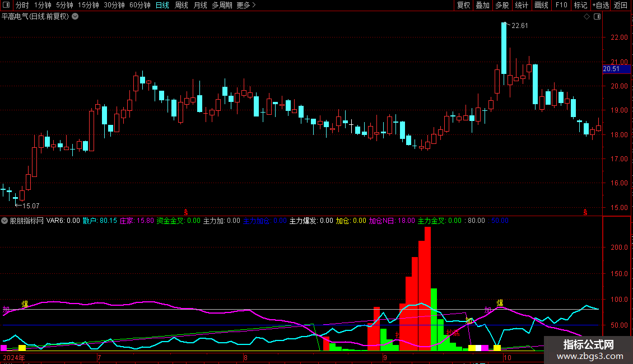
Task: Toggle the side panel icon at top-left
Action: pyautogui.click(x=6, y=5)
